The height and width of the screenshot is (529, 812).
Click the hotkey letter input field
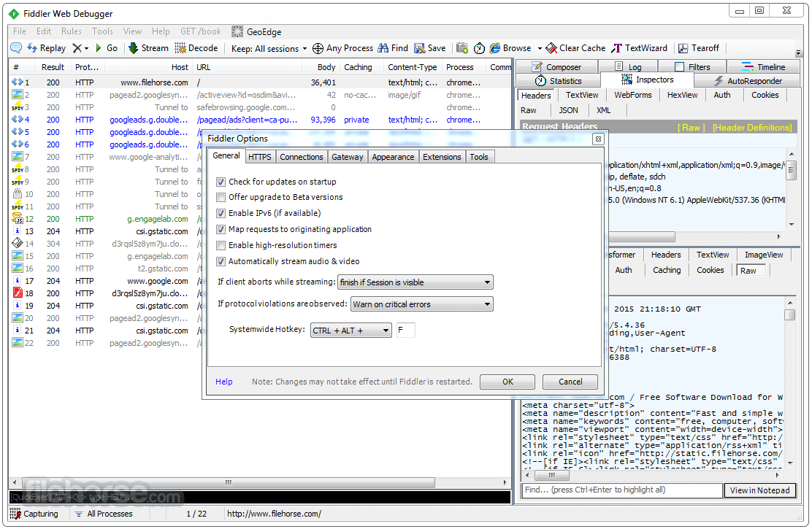(x=405, y=331)
